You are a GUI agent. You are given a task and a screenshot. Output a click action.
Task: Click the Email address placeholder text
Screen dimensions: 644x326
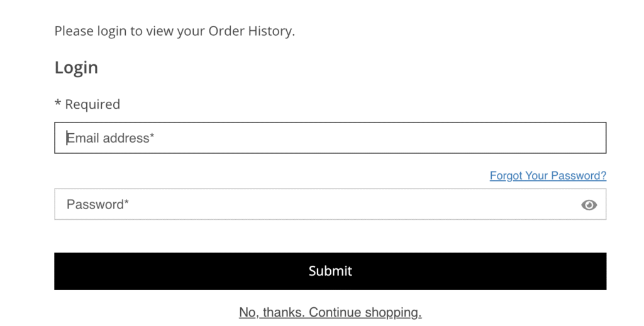(x=111, y=138)
